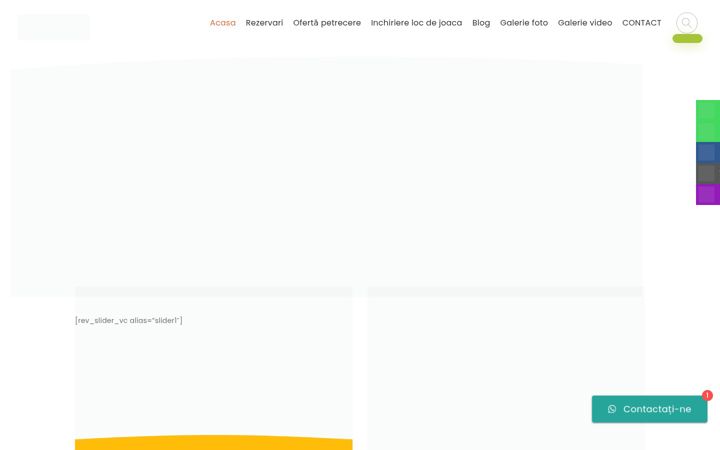Click the blue side share button

point(708,152)
